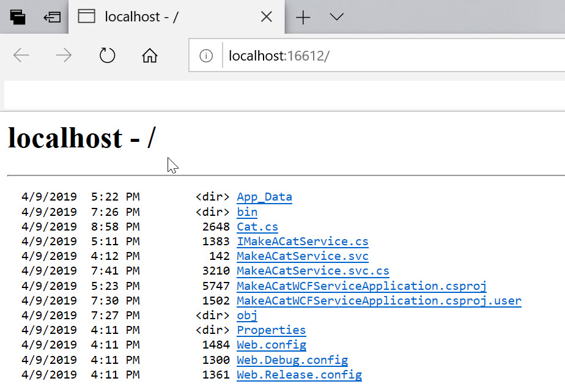The image size is (565, 392).
Task: Expand the tab preview chevron
Action: (x=336, y=17)
